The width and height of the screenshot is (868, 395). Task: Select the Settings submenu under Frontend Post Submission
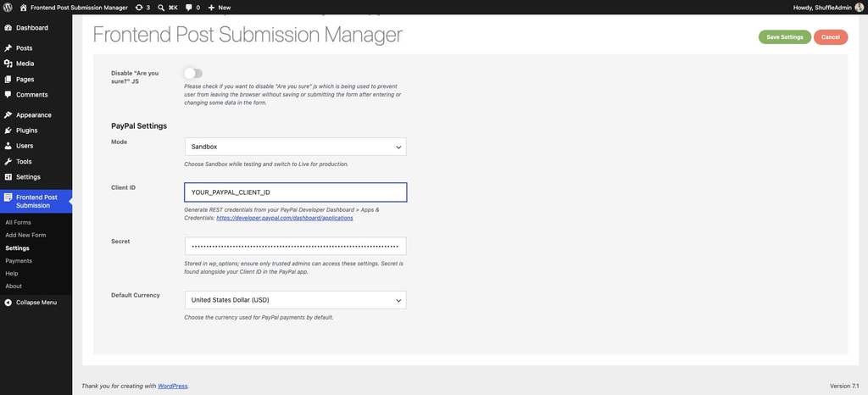[x=17, y=248]
